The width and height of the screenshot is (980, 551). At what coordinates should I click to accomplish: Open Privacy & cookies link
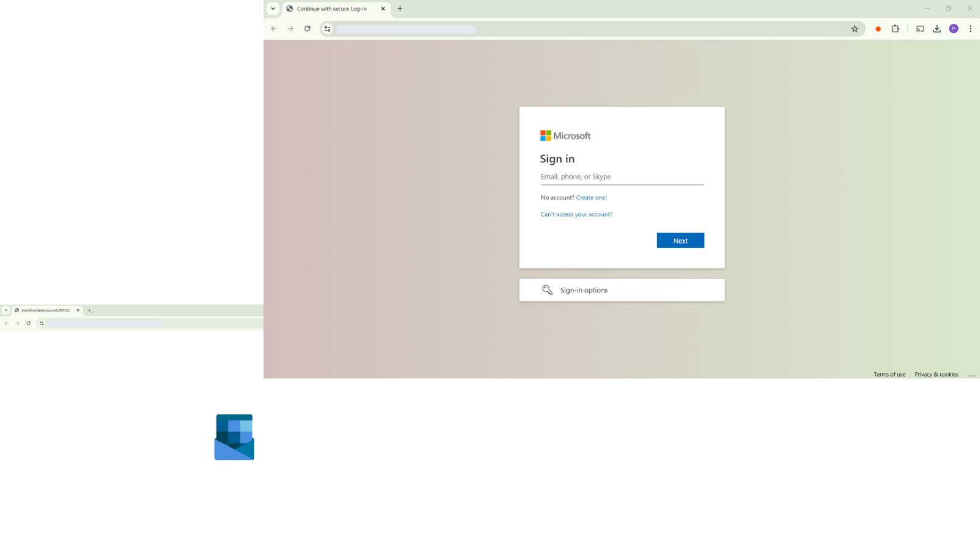[x=937, y=374]
